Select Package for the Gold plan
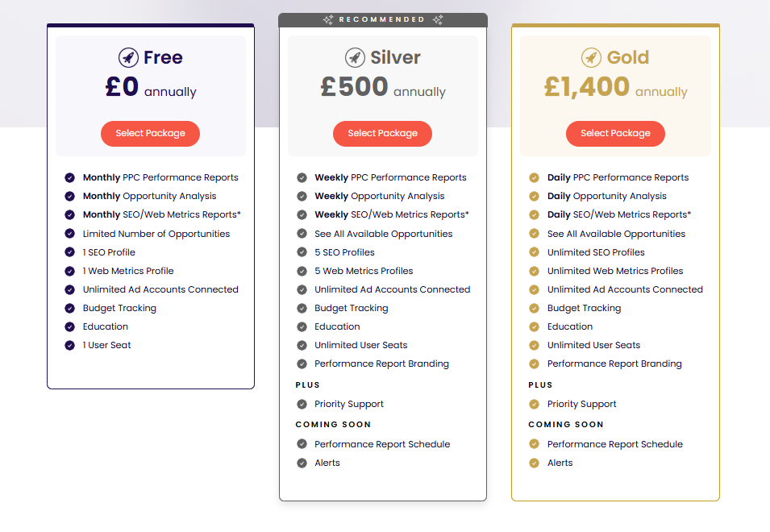This screenshot has height=532, width=770. [615, 134]
